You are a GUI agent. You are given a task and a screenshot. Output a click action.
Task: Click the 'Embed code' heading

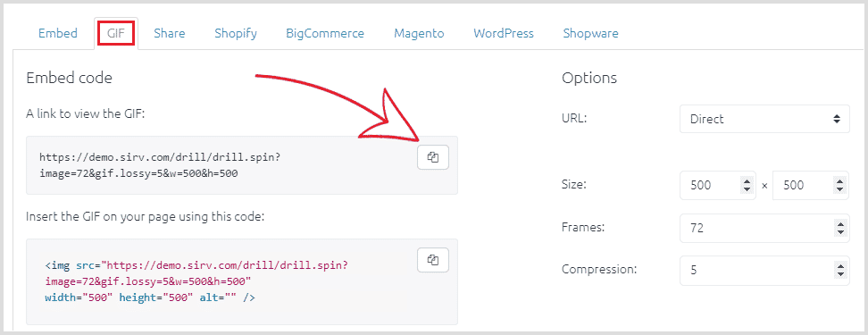pos(69,78)
